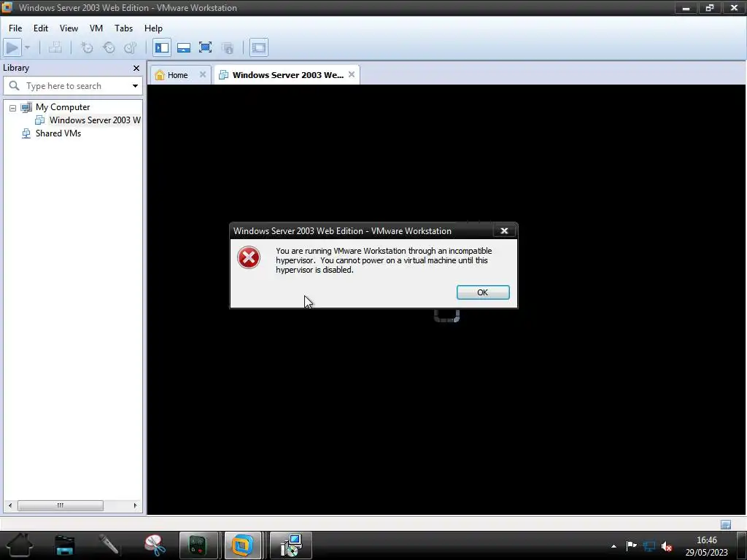Open the library search dropdown arrow
The width and height of the screenshot is (747, 560).
(135, 86)
